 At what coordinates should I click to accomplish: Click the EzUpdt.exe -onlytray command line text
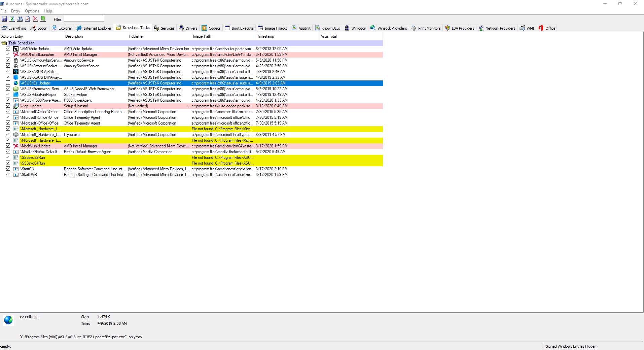[81, 337]
